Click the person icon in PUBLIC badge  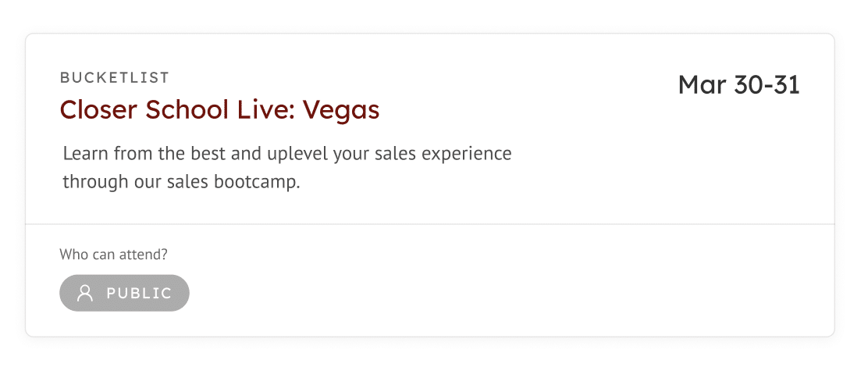[85, 293]
